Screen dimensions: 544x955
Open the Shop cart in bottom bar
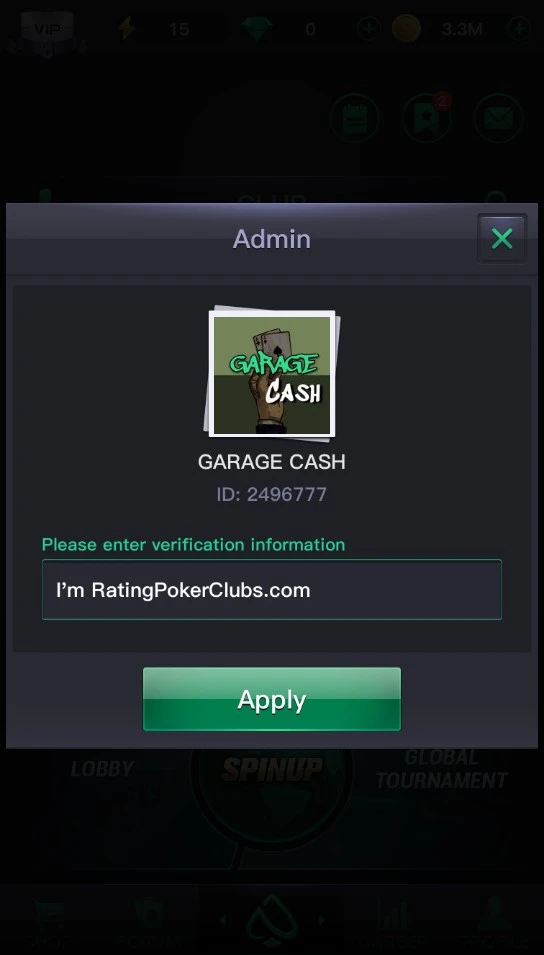pyautogui.click(x=51, y=923)
